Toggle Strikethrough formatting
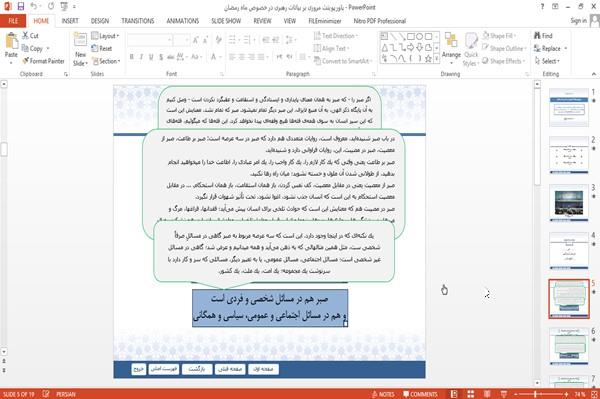600x399 pixels. [171, 57]
